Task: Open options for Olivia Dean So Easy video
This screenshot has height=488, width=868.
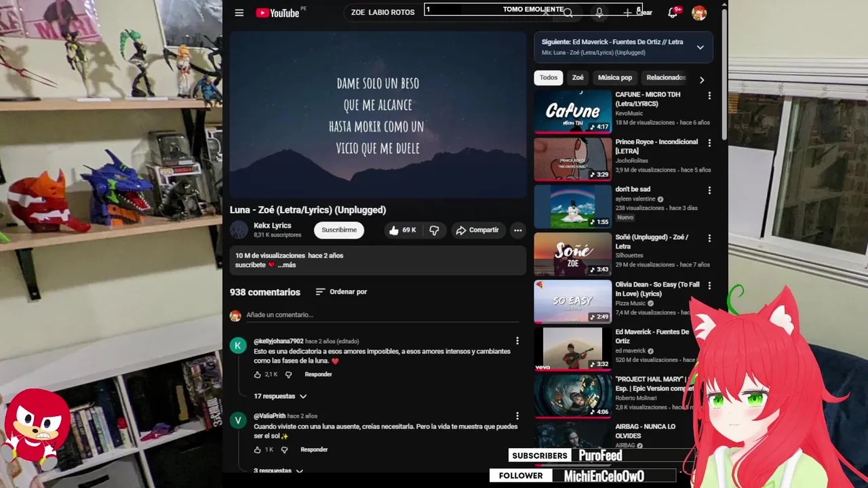Action: [709, 285]
